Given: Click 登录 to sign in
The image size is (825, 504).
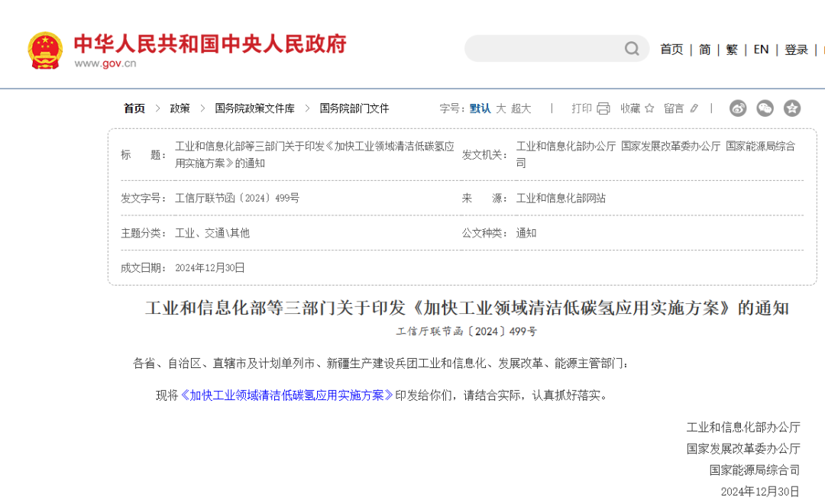Looking at the screenshot, I should pos(796,50).
